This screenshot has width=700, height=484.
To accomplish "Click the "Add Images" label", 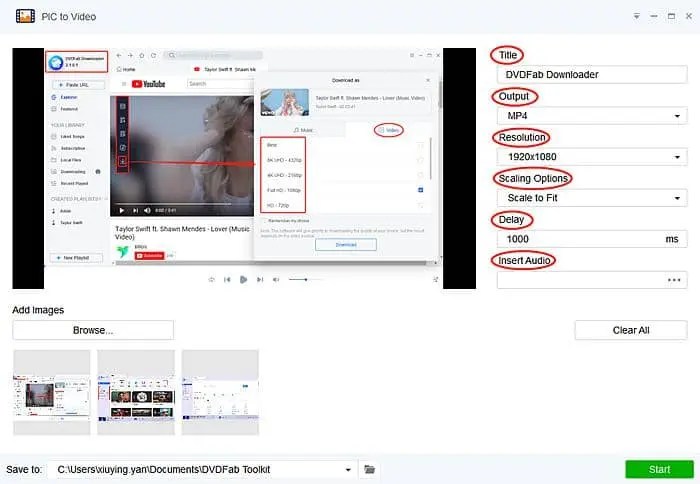I will point(38,310).
